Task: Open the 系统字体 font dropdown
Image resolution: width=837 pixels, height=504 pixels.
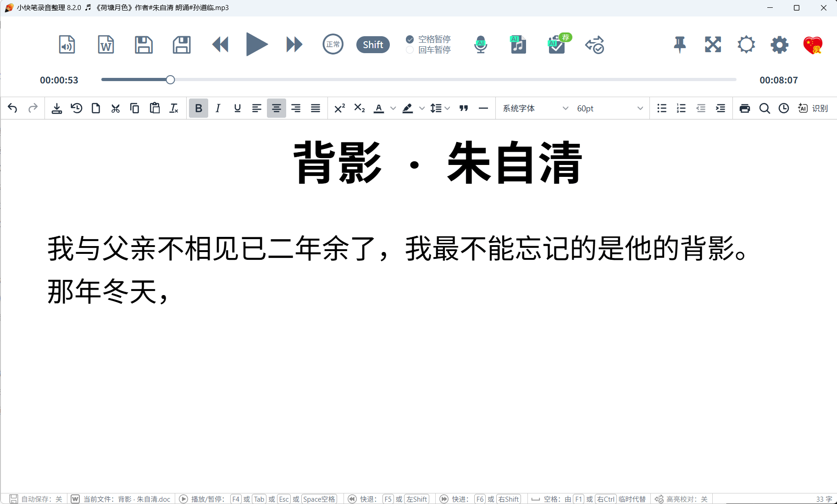Action: click(535, 109)
